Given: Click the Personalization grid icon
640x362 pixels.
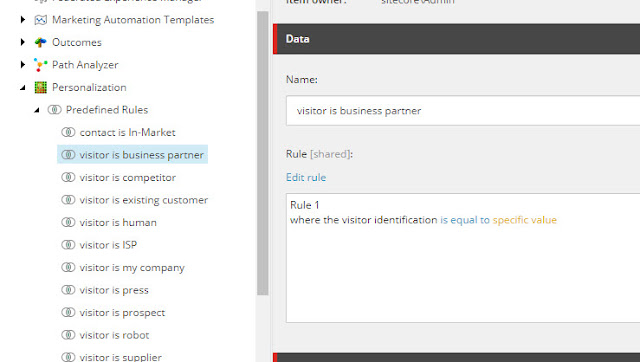Looking at the screenshot, I should (x=40, y=87).
